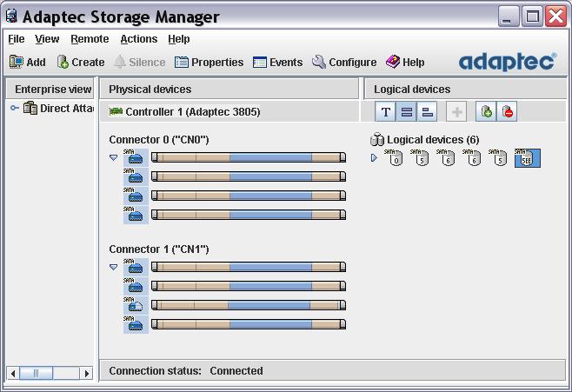Click the Connection status: Connected text
This screenshot has height=392, width=572.
pos(186,371)
